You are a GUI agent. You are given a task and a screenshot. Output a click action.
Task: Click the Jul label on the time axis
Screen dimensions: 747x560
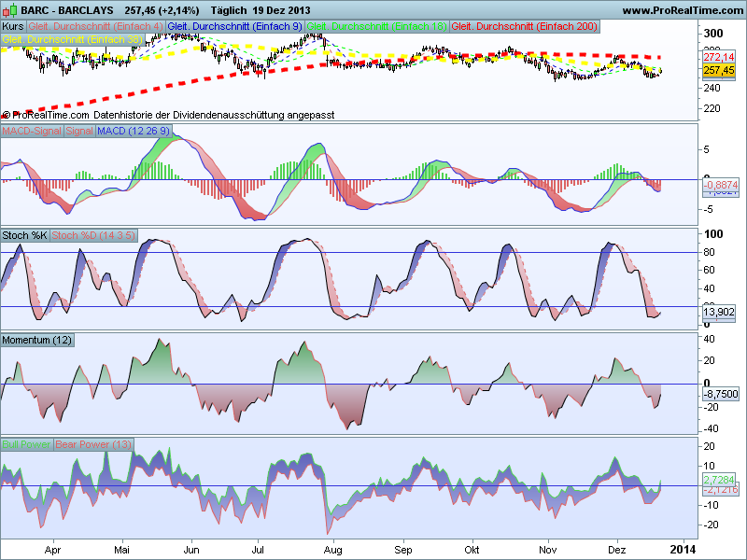click(x=258, y=550)
